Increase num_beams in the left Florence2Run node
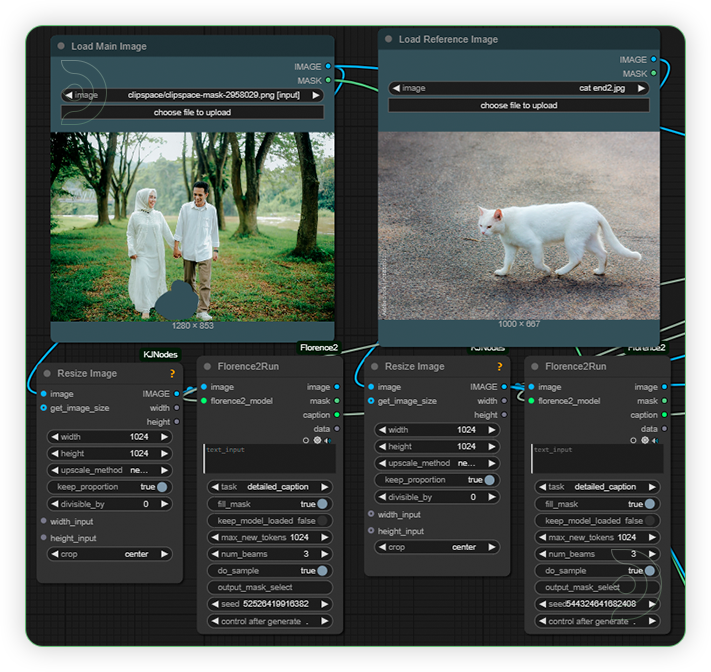The height and width of the screenshot is (672, 711). [x=325, y=554]
